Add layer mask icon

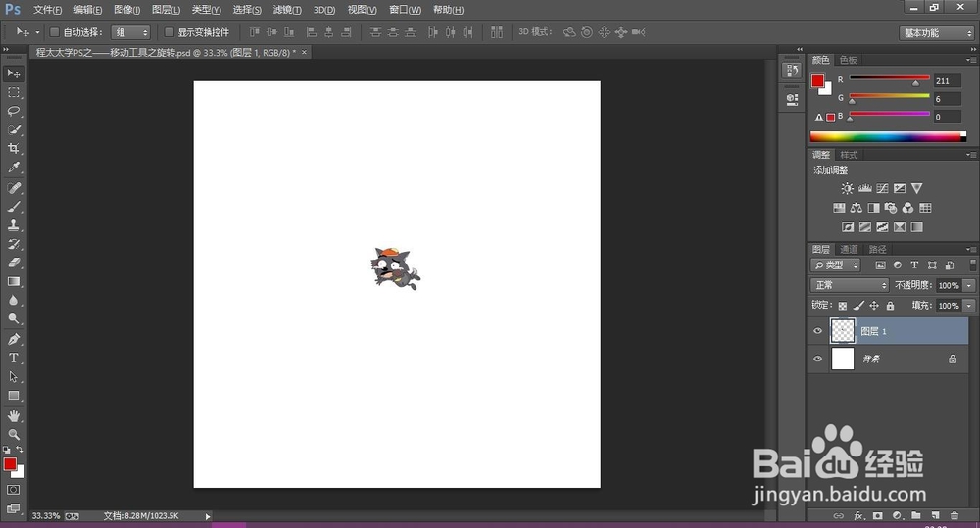tap(878, 515)
